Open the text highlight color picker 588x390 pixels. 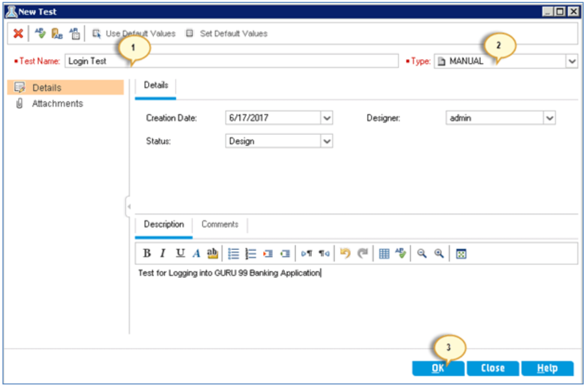[213, 253]
